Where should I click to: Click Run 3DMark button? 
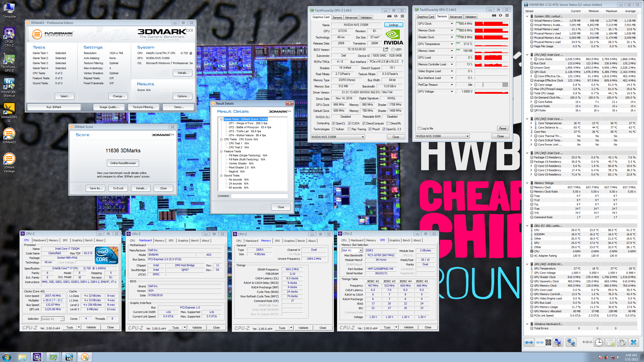click(54, 107)
